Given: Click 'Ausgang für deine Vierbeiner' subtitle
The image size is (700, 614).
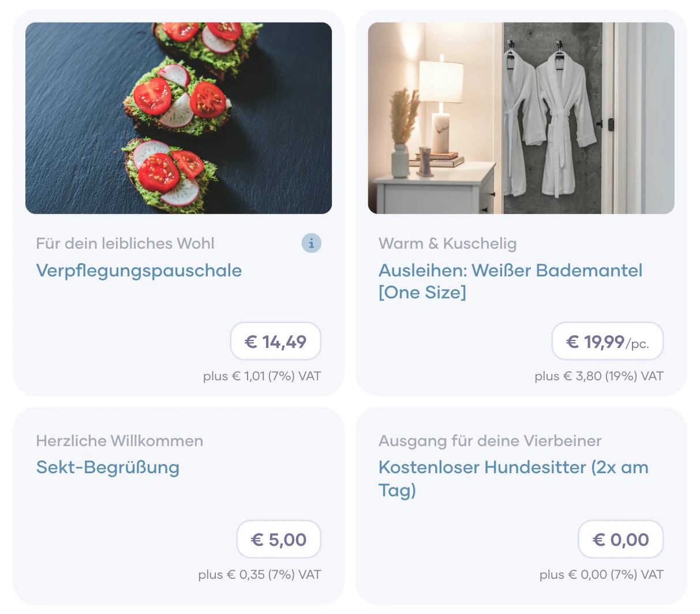Looking at the screenshot, I should [490, 441].
